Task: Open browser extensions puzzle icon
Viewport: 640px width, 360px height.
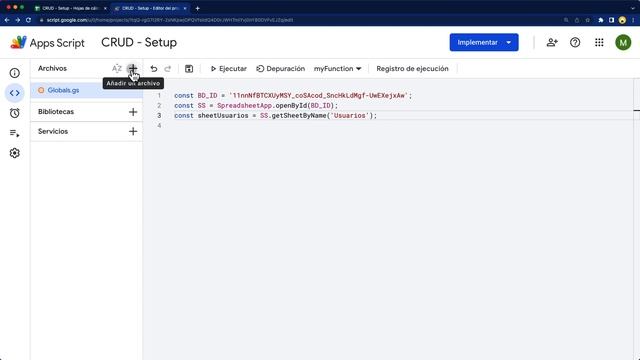Action: coord(600,20)
